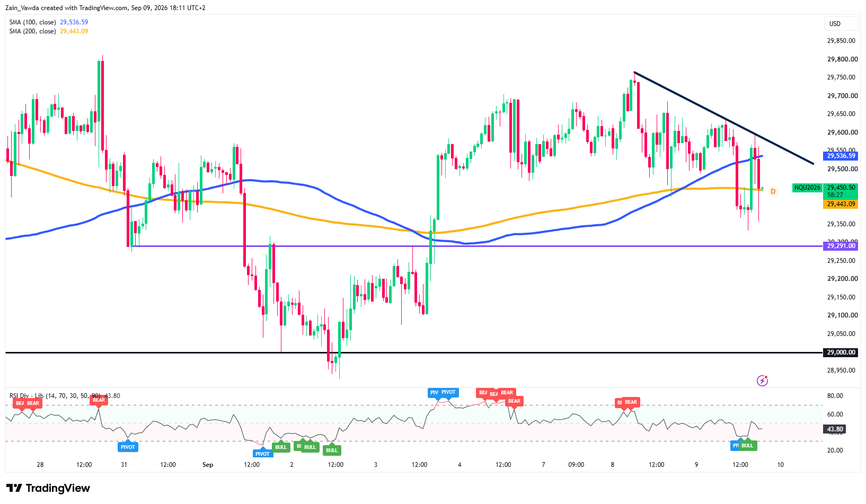Click the '7' date on time axis

click(x=543, y=465)
